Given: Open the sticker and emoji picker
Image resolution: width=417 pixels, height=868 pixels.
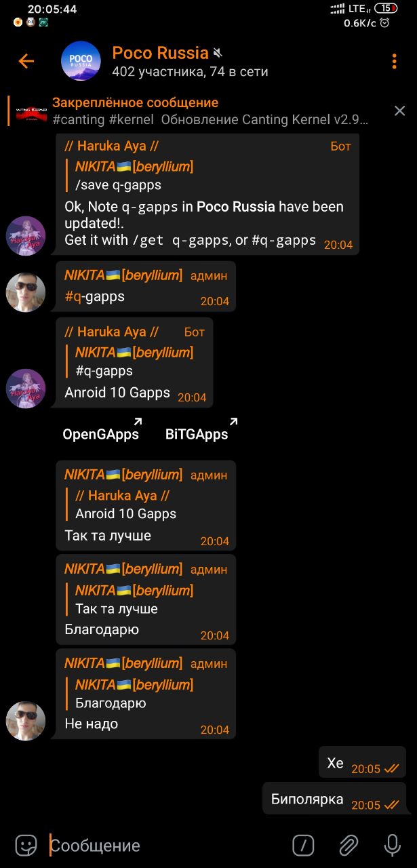Looking at the screenshot, I should (x=26, y=845).
